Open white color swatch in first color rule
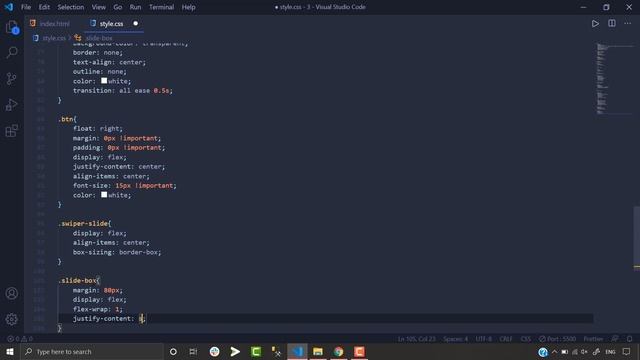 pos(104,81)
